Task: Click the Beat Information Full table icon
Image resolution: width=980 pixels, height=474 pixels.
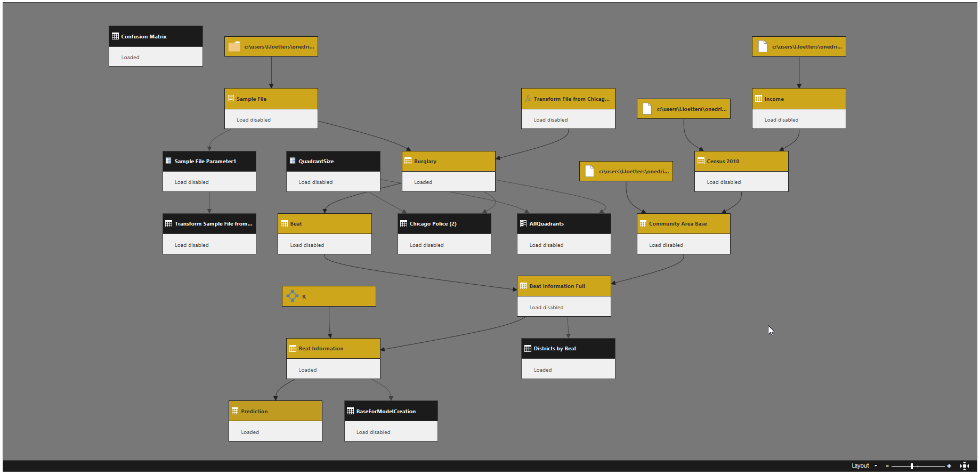Action: tap(523, 286)
